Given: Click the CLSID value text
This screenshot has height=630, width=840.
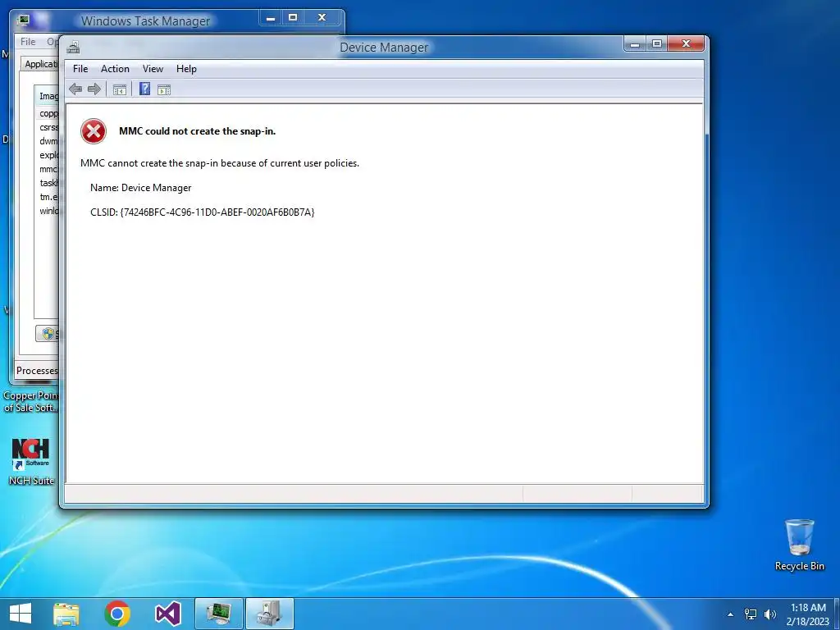Looking at the screenshot, I should (x=217, y=212).
